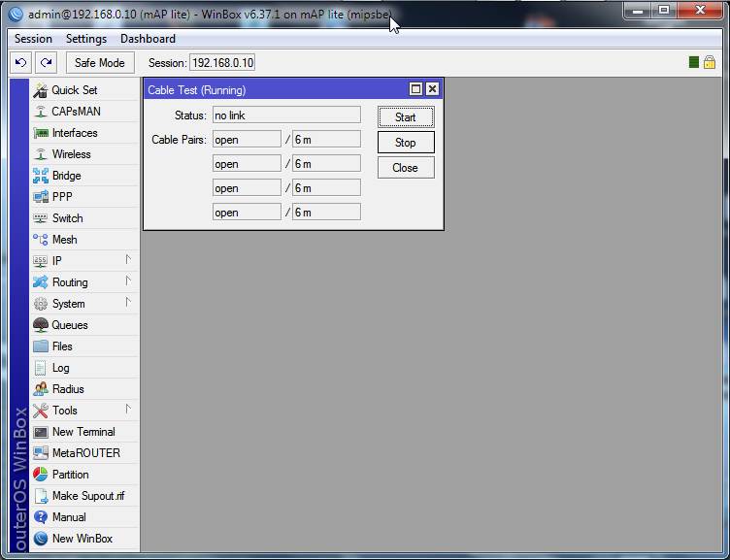Screen dimensions: 730x560
Task: Launch New WinBox icon
Action: [41, 539]
